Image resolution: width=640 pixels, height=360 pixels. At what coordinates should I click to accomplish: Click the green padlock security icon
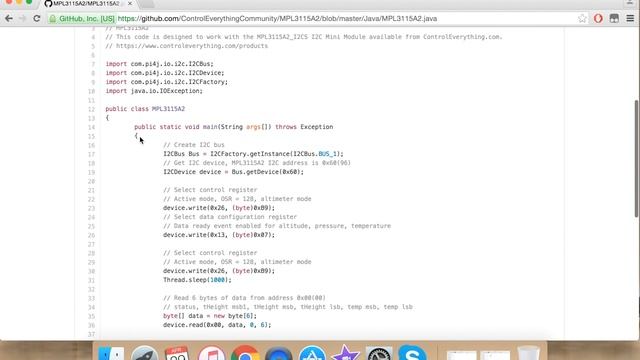(53, 19)
